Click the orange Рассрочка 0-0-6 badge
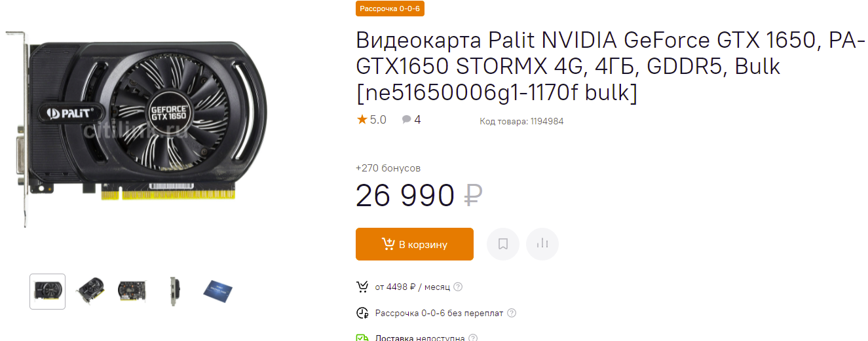Image resolution: width=868 pixels, height=341 pixels. pos(390,8)
